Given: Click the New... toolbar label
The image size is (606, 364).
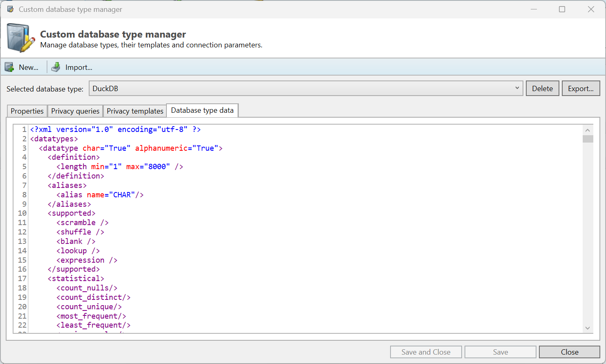Looking at the screenshot, I should coord(29,67).
